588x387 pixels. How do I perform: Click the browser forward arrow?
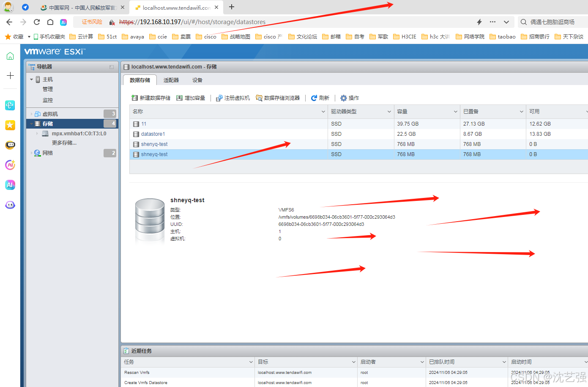(x=23, y=22)
